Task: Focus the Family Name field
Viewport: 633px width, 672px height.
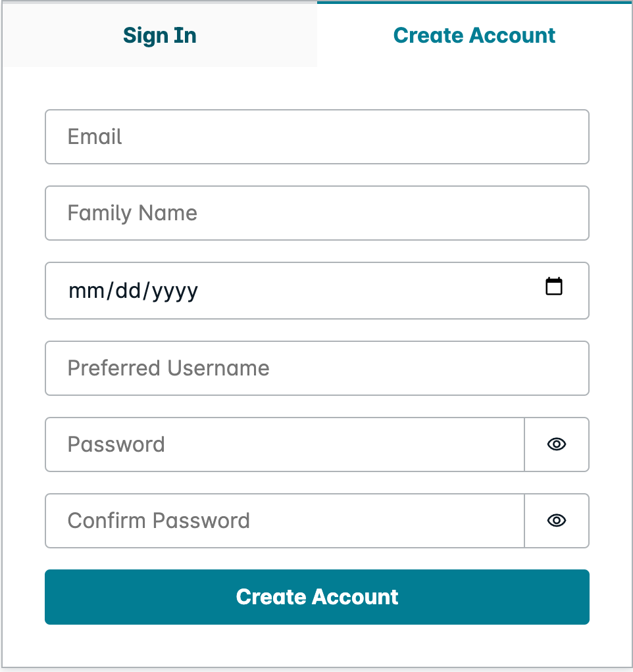Action: click(316, 213)
